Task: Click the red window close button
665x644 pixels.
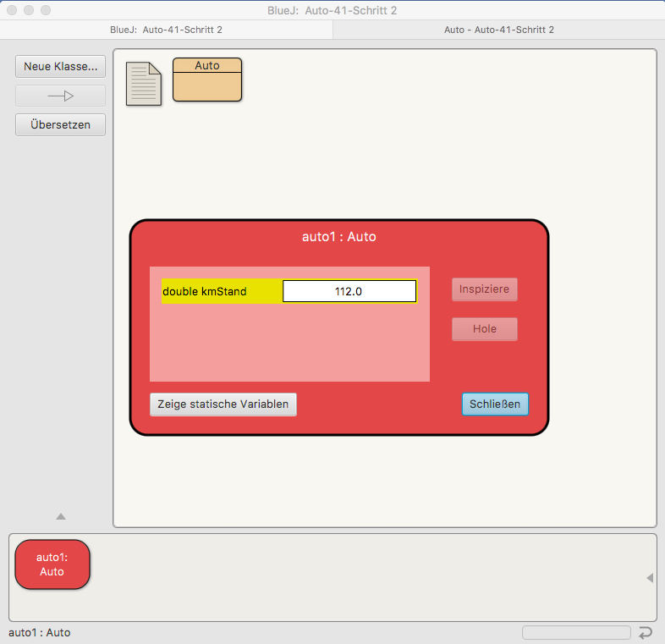Action: (12, 10)
